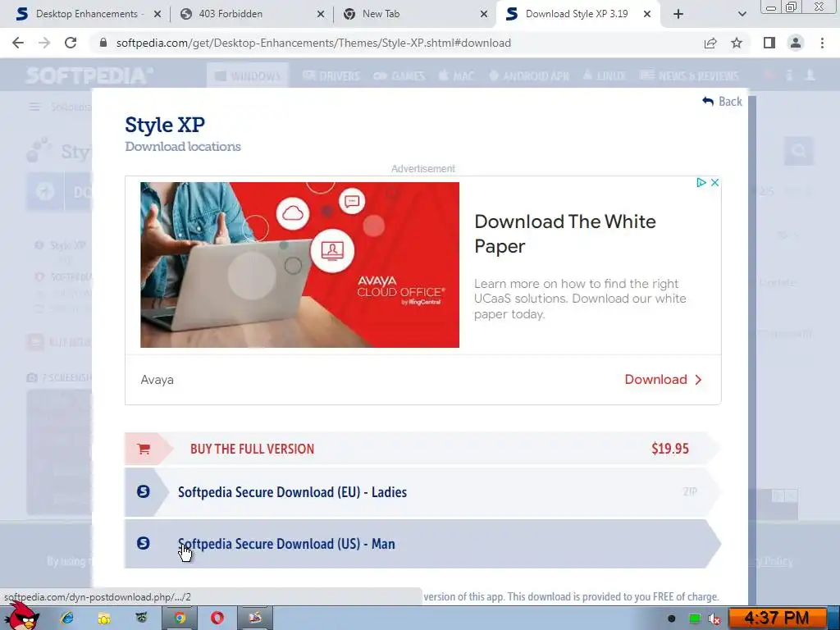The width and height of the screenshot is (840, 630).
Task: Open the Windows menu in Softpedia navbar
Action: tap(248, 75)
